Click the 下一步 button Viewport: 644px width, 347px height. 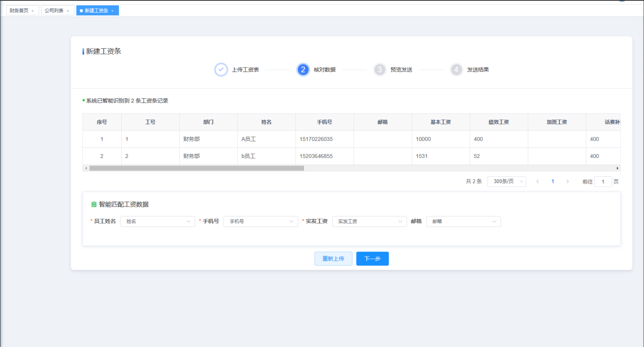372,259
